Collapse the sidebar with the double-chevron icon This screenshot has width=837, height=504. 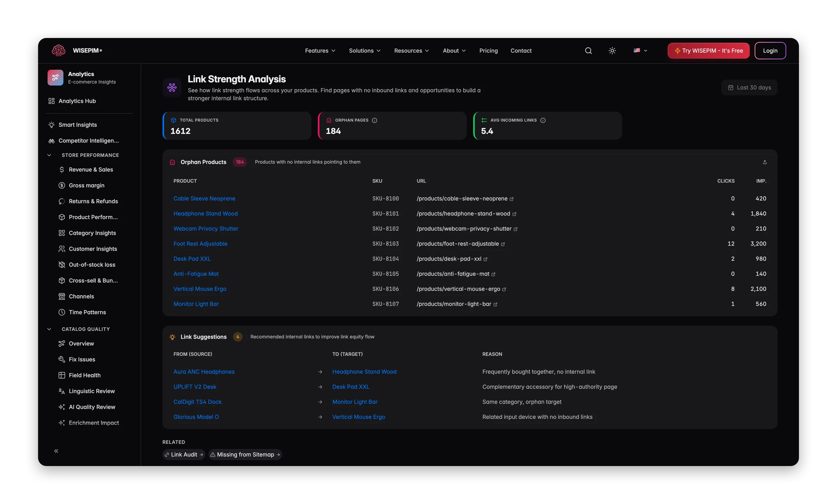click(x=56, y=451)
